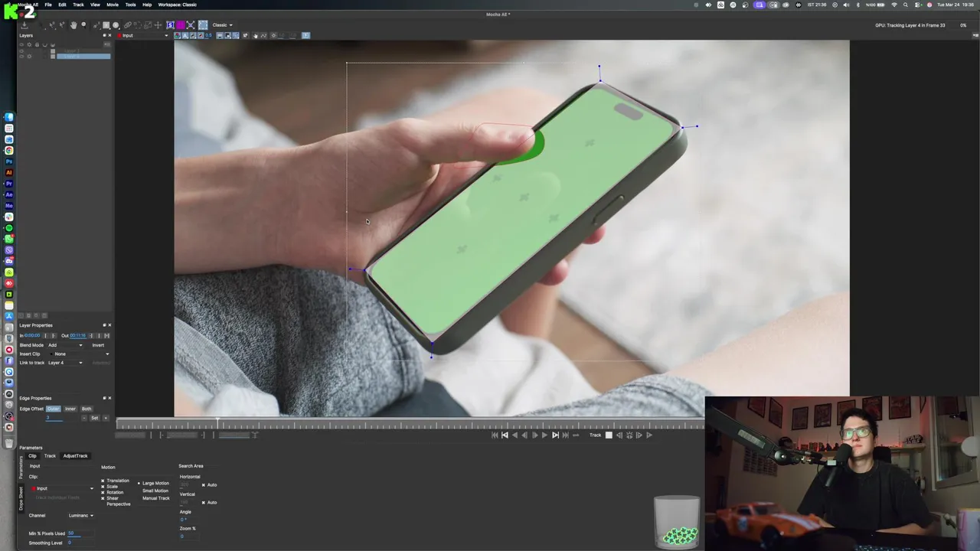Click the Wi-Fi icon in menu bar
This screenshot has width=980, height=551.
click(x=894, y=5)
